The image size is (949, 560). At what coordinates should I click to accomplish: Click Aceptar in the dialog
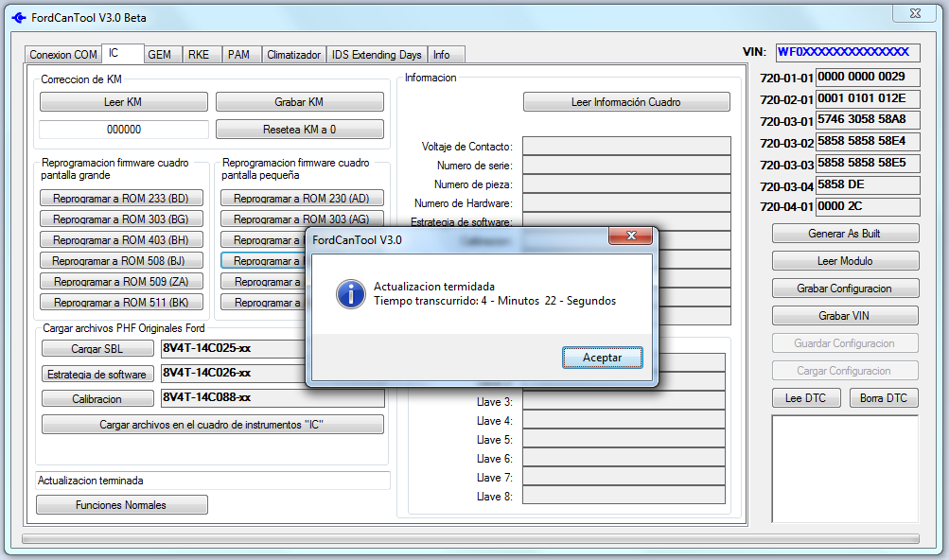(602, 358)
